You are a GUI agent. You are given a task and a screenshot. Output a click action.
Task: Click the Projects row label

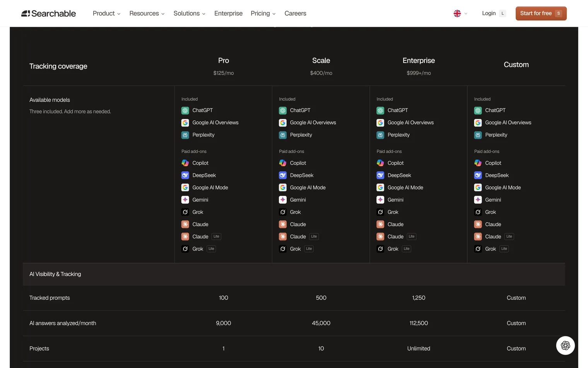(x=39, y=349)
